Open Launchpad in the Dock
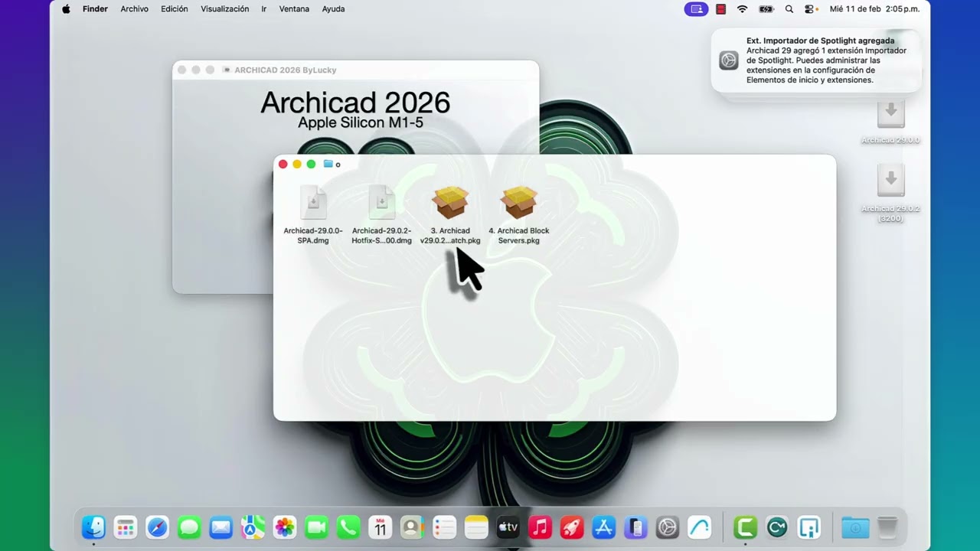980x551 pixels. click(x=126, y=527)
